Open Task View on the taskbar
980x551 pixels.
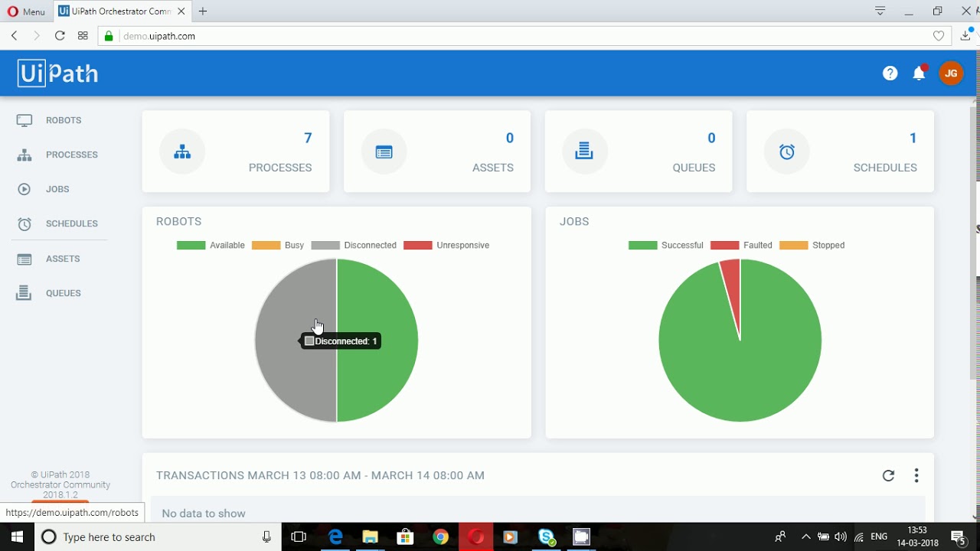(x=299, y=536)
